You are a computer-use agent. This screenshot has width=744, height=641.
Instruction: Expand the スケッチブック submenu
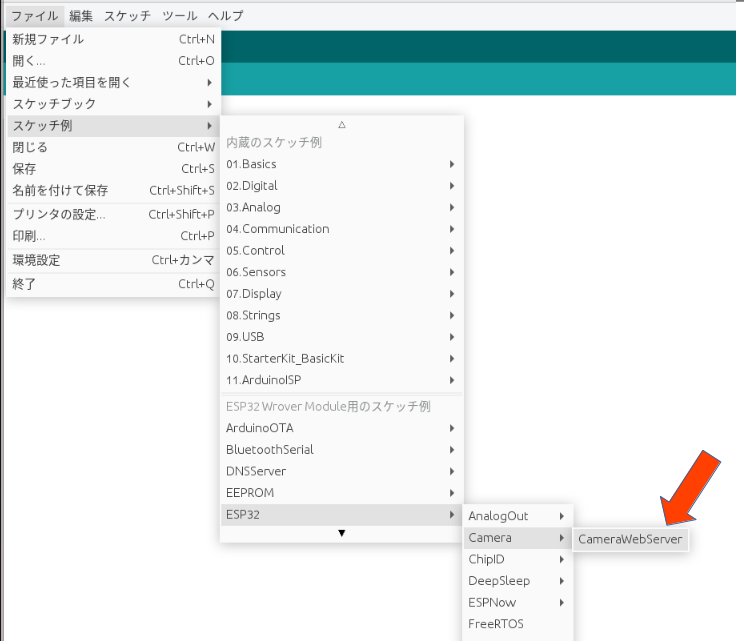point(113,104)
